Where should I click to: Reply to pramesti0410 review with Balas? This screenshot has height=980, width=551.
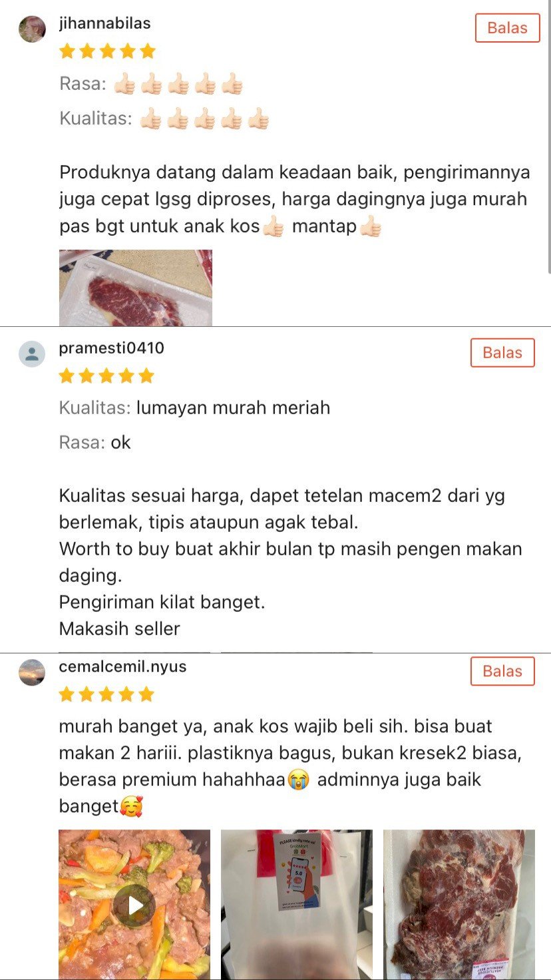502,353
